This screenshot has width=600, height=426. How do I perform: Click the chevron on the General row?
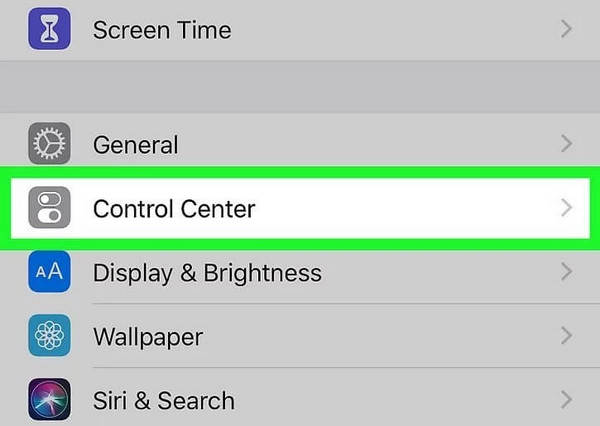(x=567, y=145)
